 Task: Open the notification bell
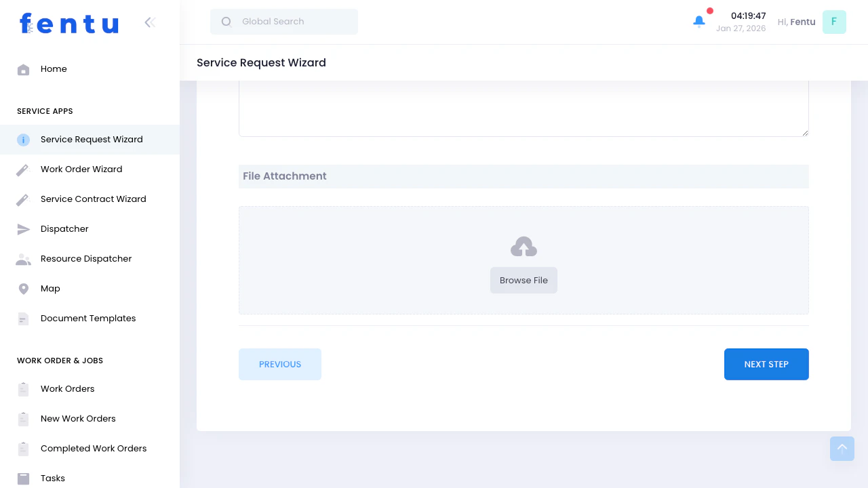point(699,21)
